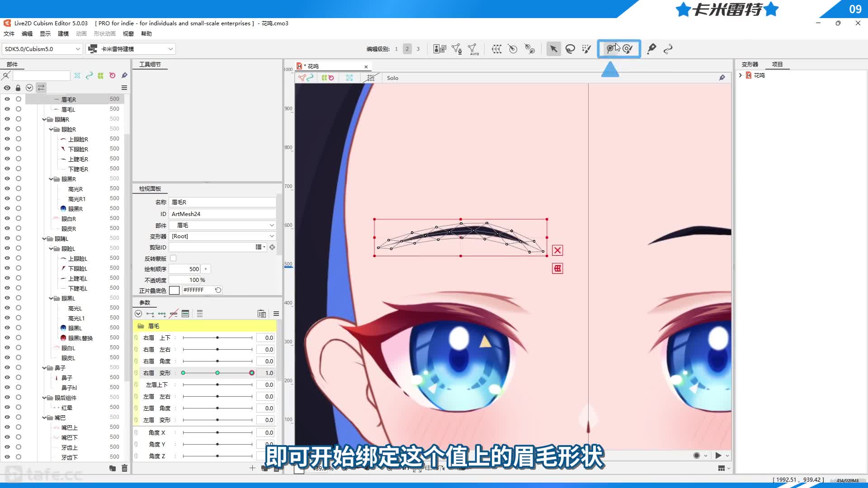Viewport: 868px width, 488px height.
Task: Open parameter settings window icon
Action: pyautogui.click(x=185, y=314)
